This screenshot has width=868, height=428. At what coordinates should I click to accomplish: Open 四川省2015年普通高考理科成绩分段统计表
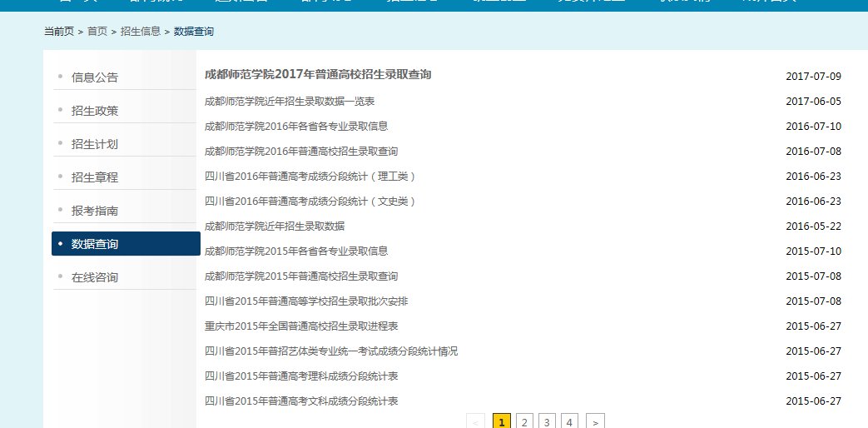click(x=301, y=376)
